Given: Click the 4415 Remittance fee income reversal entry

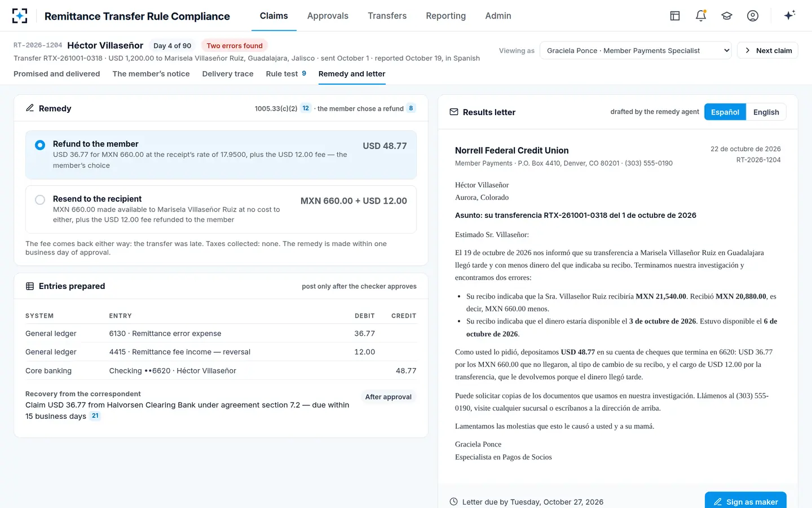Looking at the screenshot, I should (x=180, y=352).
